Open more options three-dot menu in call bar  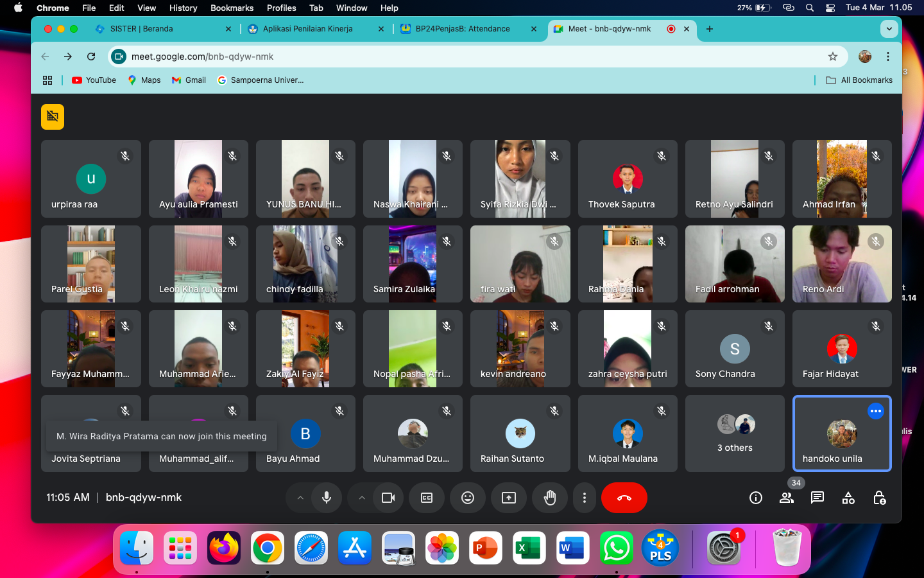point(584,498)
